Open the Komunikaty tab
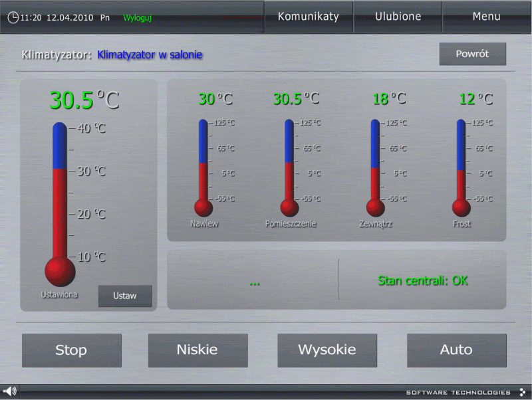532x400 pixels. [308, 17]
